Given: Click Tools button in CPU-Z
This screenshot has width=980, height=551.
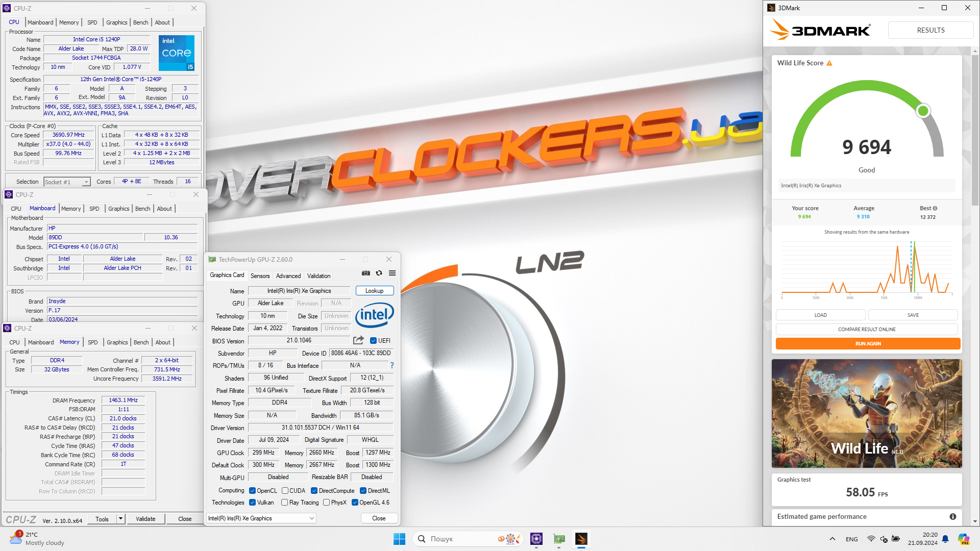Looking at the screenshot, I should coord(102,519).
